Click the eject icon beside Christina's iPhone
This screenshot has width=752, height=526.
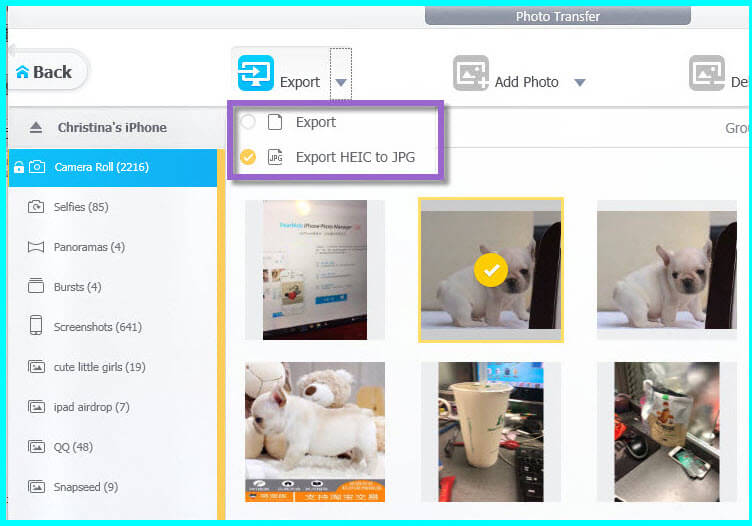[x=36, y=128]
